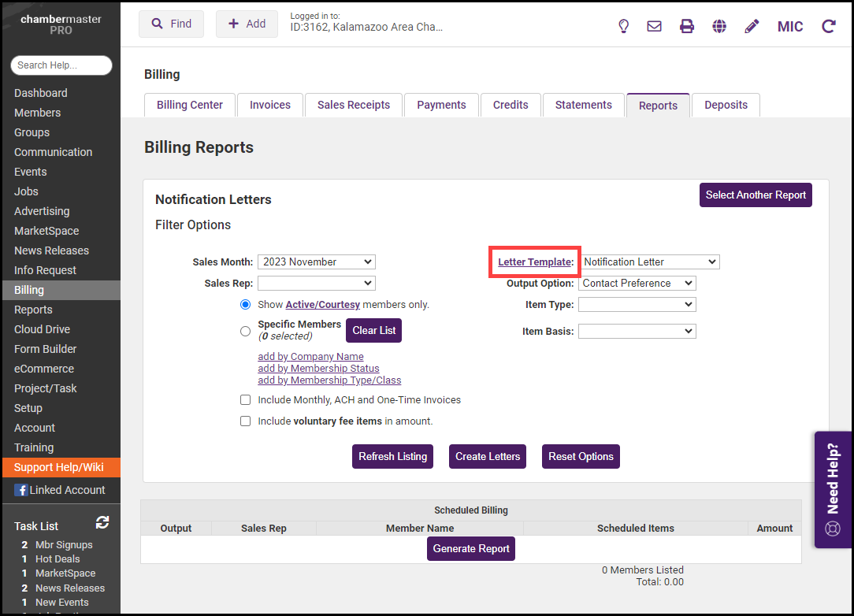Click the printer icon in header
The image size is (854, 616).
tap(687, 26)
